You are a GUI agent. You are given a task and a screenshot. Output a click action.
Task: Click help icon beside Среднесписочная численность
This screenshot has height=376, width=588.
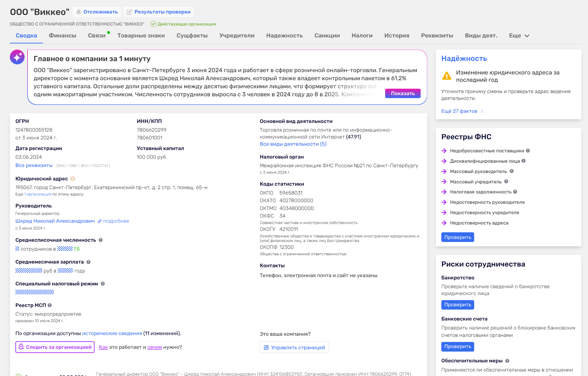[101, 240]
